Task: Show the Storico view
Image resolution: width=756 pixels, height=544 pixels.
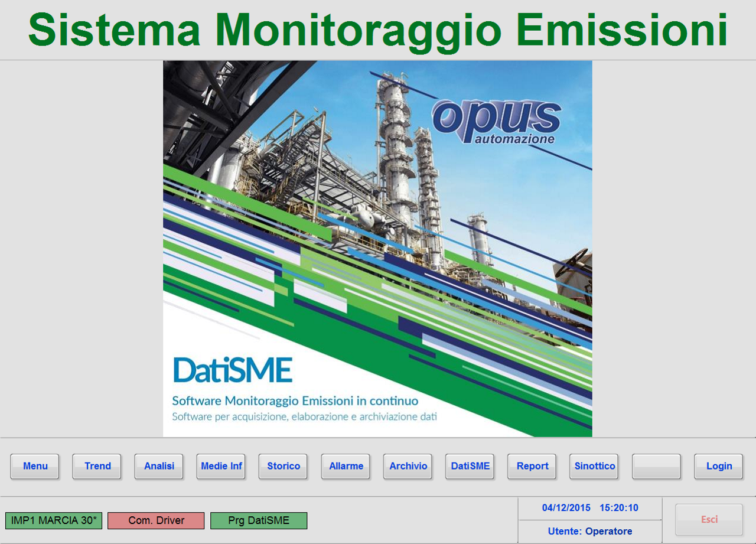Action: [x=283, y=466]
